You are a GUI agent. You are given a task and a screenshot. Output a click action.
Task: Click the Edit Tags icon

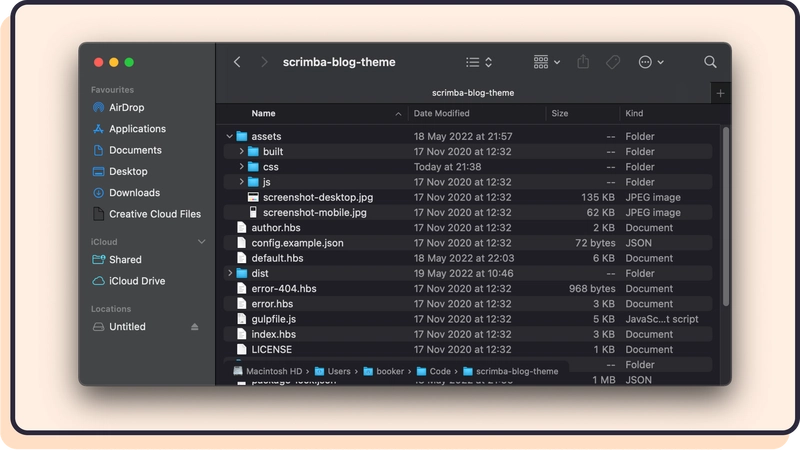(x=613, y=62)
